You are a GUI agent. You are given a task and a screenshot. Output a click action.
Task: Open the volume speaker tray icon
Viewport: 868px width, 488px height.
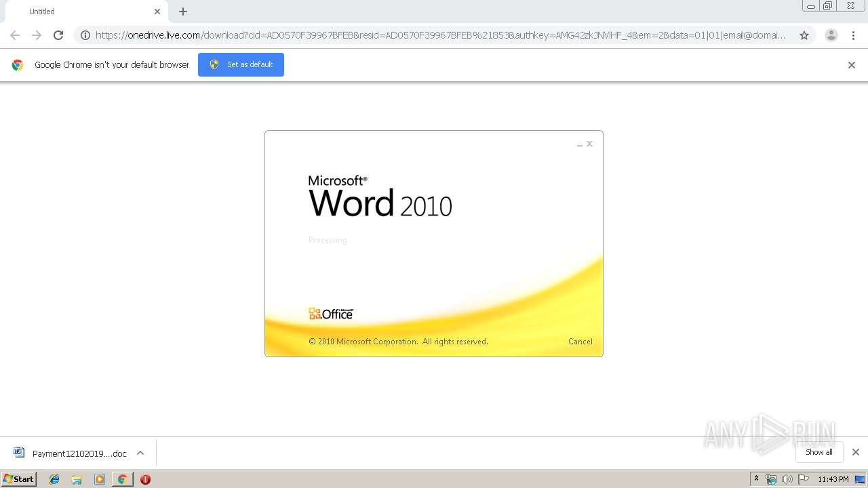coord(787,479)
